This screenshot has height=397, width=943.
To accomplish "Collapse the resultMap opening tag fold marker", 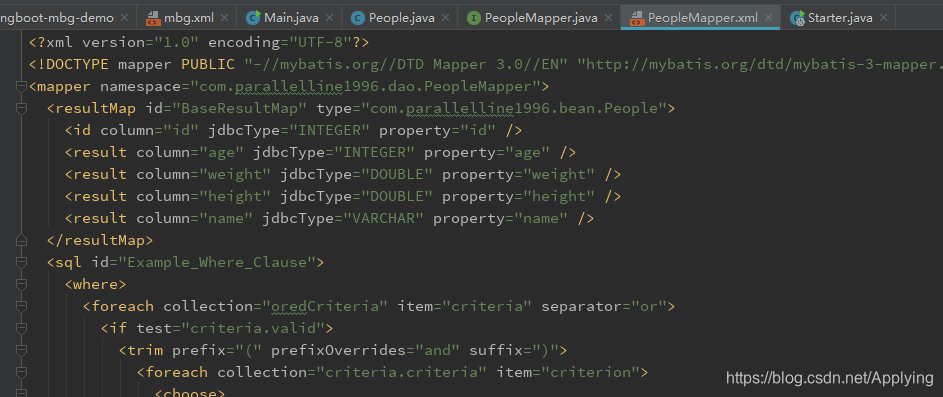I will tap(22, 108).
